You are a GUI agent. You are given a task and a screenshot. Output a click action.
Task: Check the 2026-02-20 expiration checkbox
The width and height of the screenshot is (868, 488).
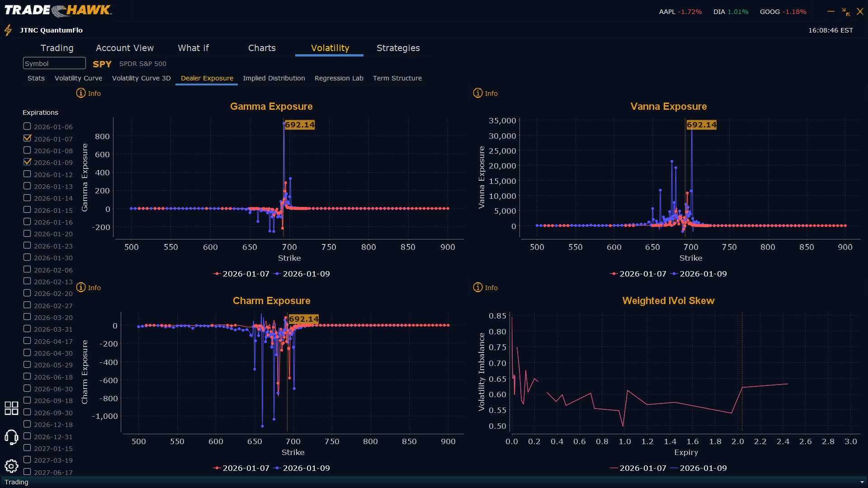[27, 293]
